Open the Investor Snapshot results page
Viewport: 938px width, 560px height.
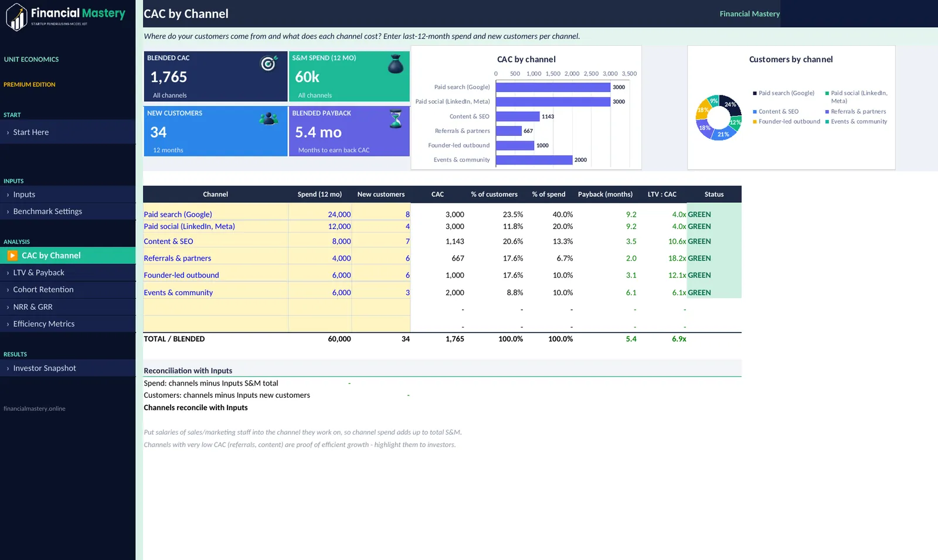click(68, 368)
